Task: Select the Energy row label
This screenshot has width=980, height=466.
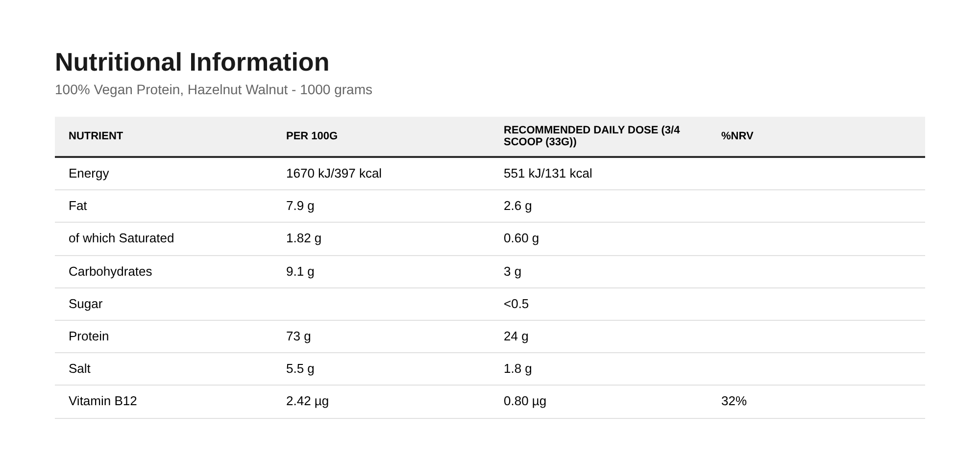Action: click(89, 174)
